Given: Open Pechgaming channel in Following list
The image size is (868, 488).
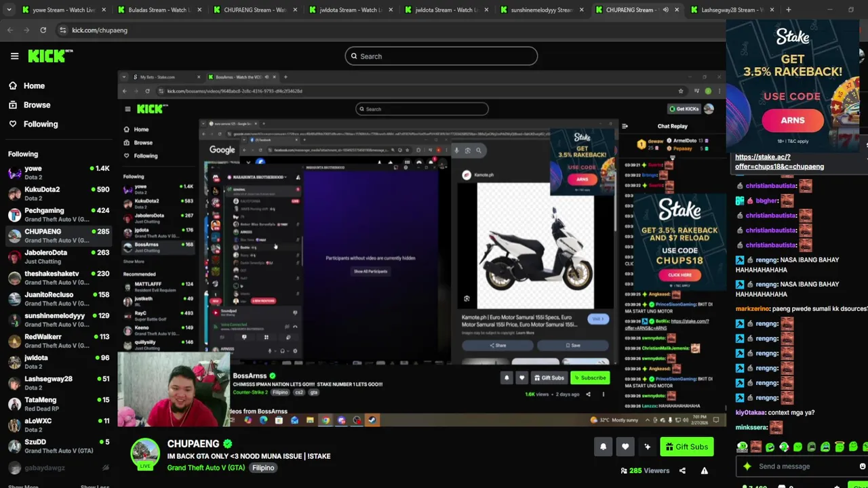Looking at the screenshot, I should click(x=58, y=215).
